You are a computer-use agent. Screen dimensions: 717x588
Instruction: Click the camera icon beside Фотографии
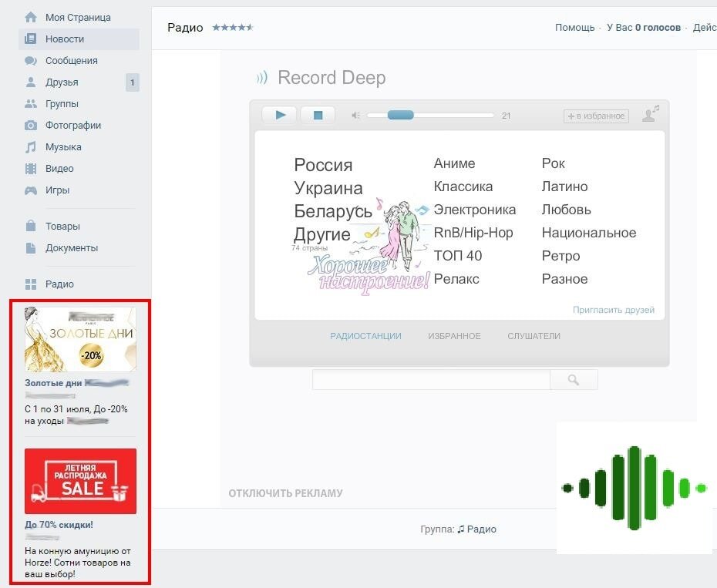click(31, 126)
